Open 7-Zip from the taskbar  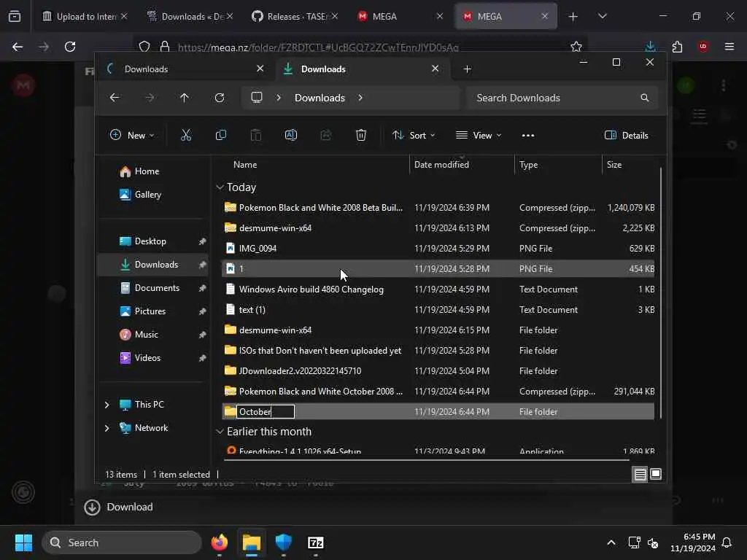click(315, 542)
